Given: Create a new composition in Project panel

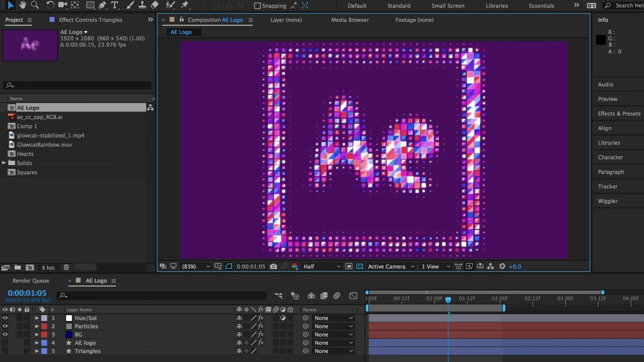Looking at the screenshot, I should pos(30,267).
